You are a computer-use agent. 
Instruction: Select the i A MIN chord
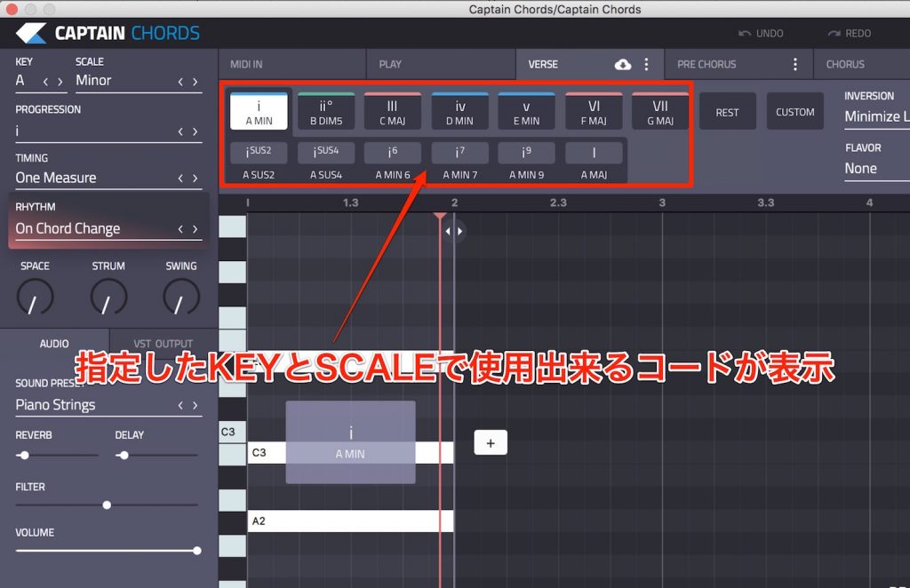pos(259,110)
